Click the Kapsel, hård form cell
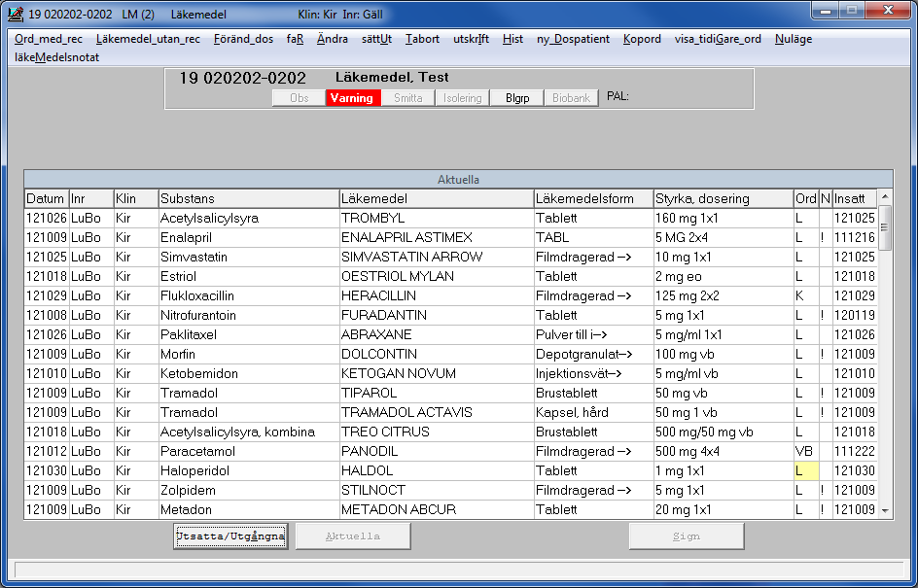The width and height of the screenshot is (918, 588). click(x=593, y=412)
